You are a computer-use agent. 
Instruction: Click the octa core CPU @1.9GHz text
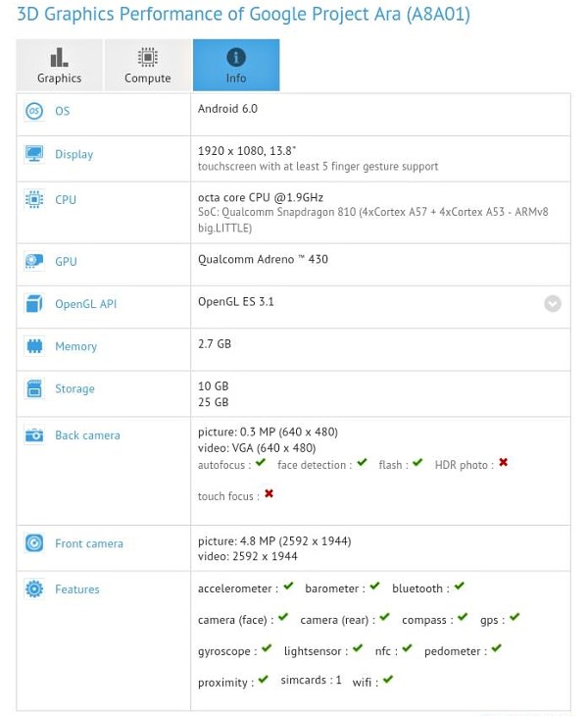click(261, 197)
